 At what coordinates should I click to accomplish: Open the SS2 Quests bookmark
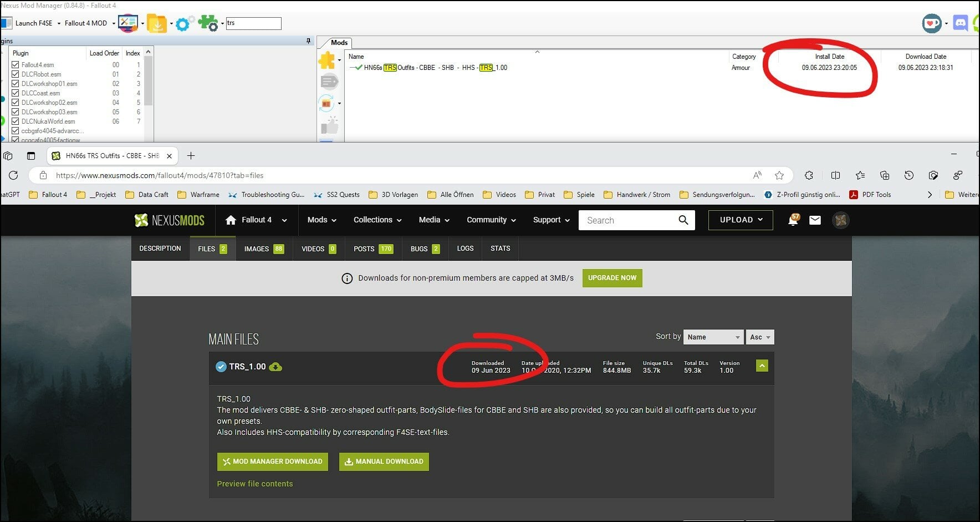point(337,195)
